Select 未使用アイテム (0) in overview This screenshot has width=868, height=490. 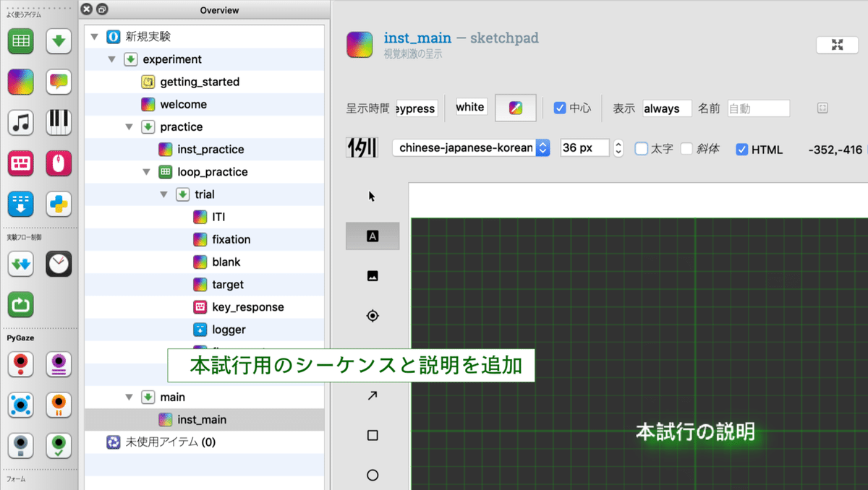pyautogui.click(x=170, y=442)
